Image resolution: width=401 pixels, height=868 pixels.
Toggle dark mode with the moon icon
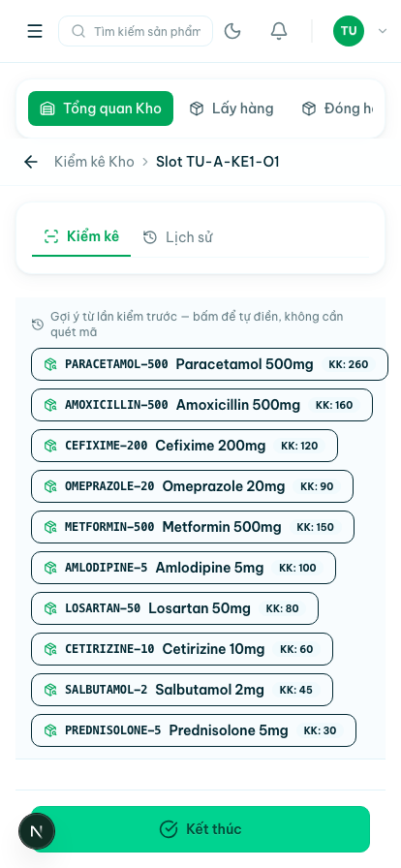tap(232, 31)
